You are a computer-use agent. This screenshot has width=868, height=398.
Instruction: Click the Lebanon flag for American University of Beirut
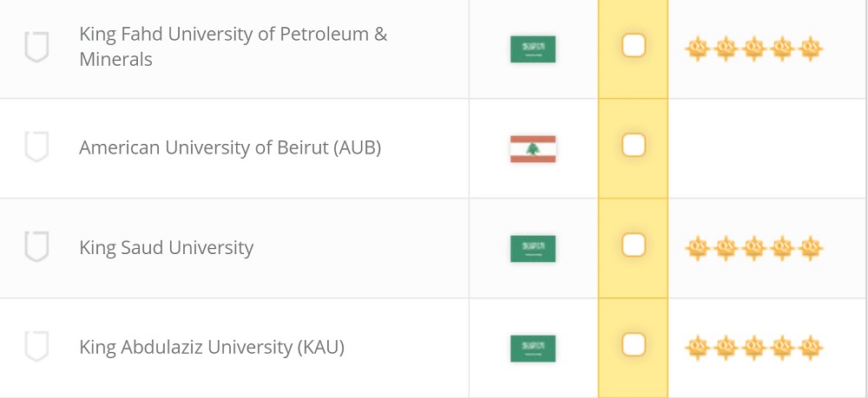532,148
